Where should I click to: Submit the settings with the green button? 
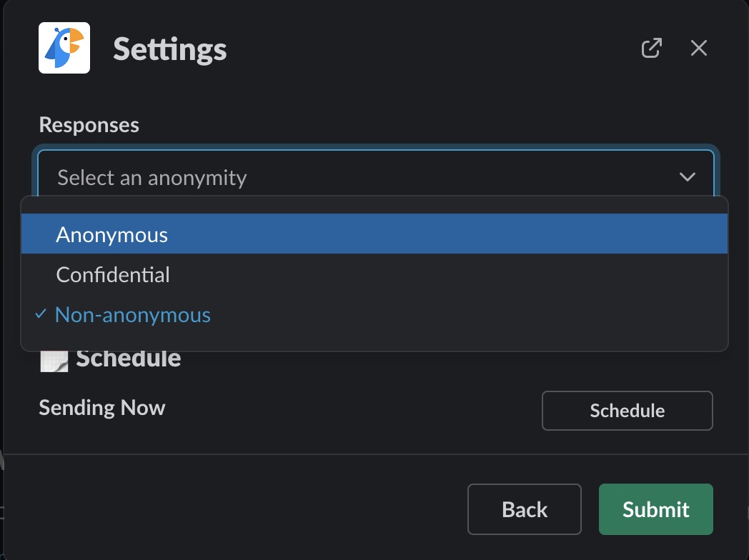(655, 509)
